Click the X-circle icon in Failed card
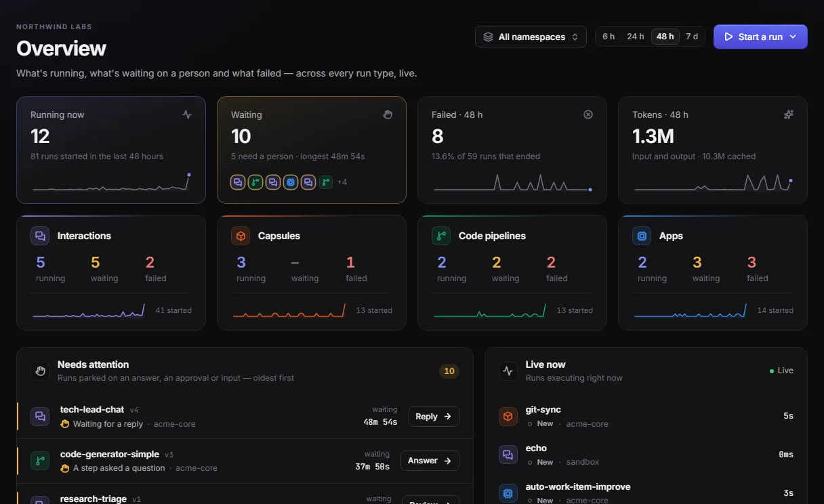Screen dimensions: 824x504 [588, 114]
